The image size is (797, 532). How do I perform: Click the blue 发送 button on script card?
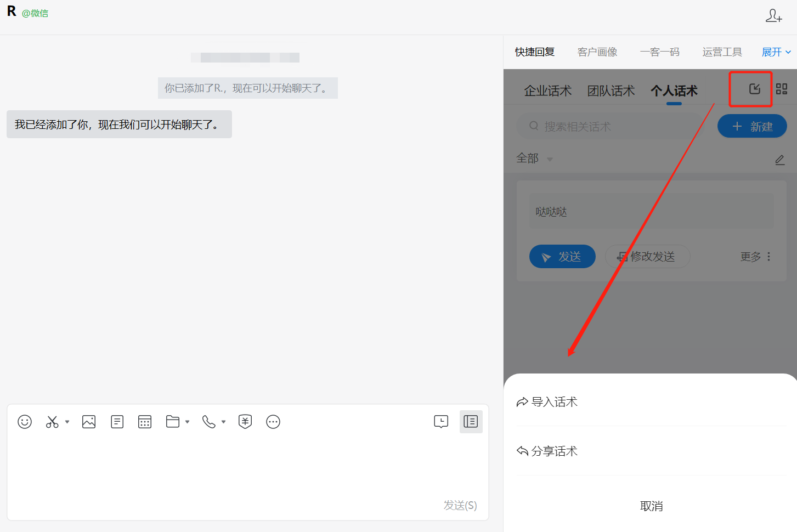click(562, 256)
